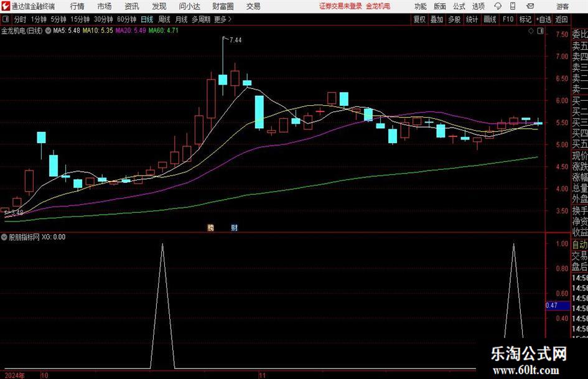
Task: Click the 10 month marker on time axis
Action: 44,375
